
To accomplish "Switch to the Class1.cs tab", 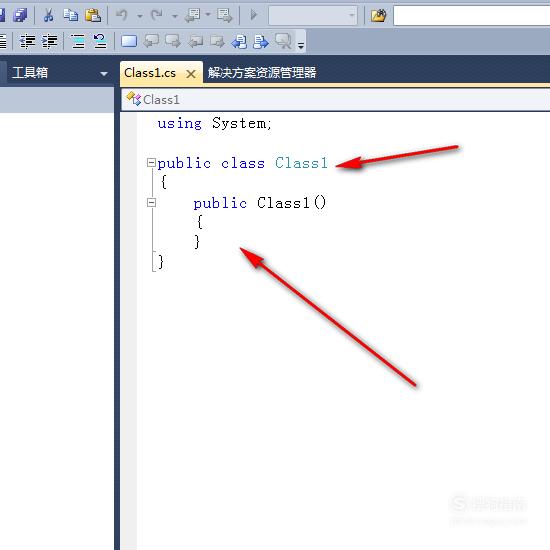I will pos(150,73).
